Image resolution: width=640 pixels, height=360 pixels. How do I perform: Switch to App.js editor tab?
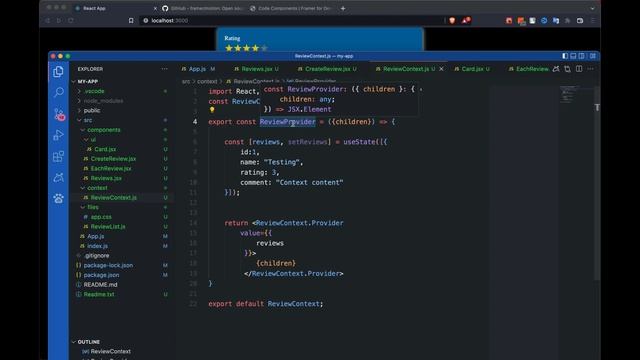[x=199, y=69]
